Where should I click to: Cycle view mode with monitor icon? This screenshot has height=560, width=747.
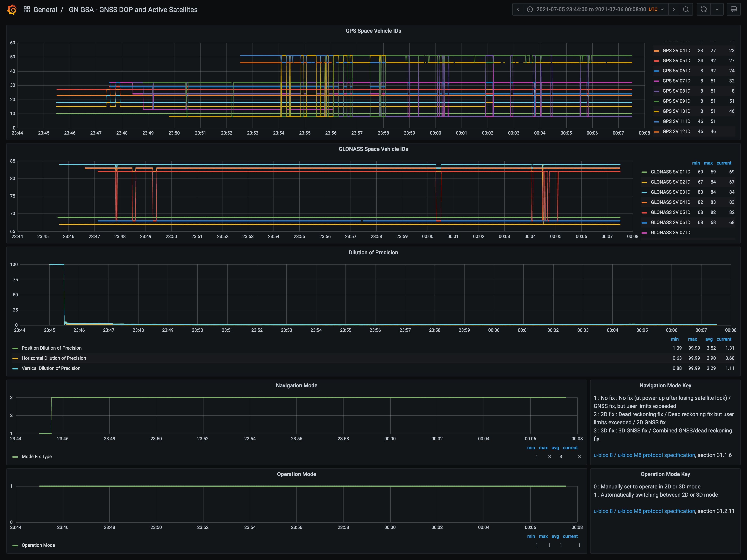point(734,10)
